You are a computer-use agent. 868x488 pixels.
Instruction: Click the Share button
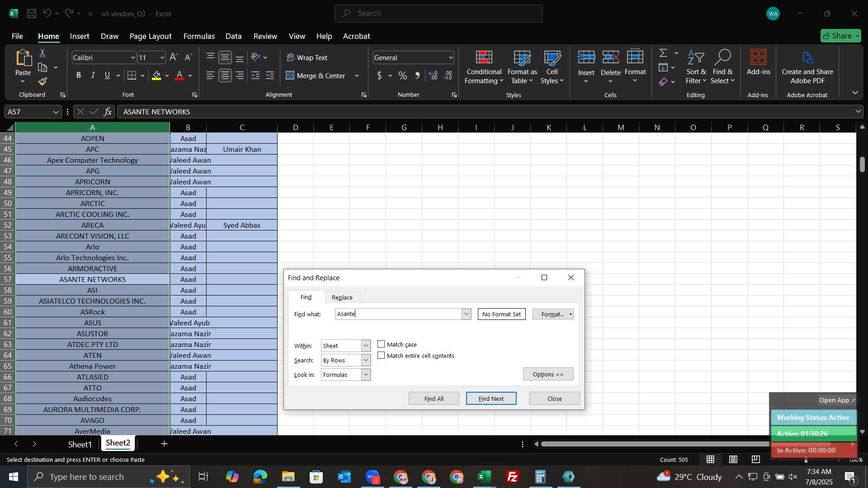point(841,36)
